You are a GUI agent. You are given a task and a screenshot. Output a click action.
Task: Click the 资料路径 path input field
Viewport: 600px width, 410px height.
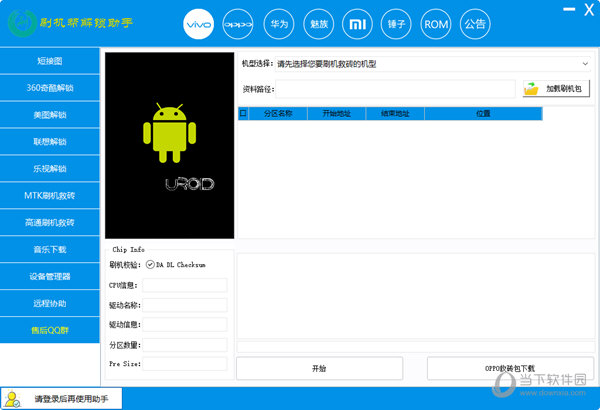click(395, 89)
